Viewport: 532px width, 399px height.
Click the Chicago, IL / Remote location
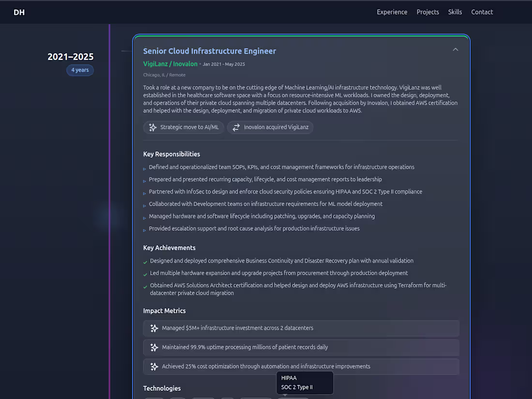pyautogui.click(x=164, y=75)
